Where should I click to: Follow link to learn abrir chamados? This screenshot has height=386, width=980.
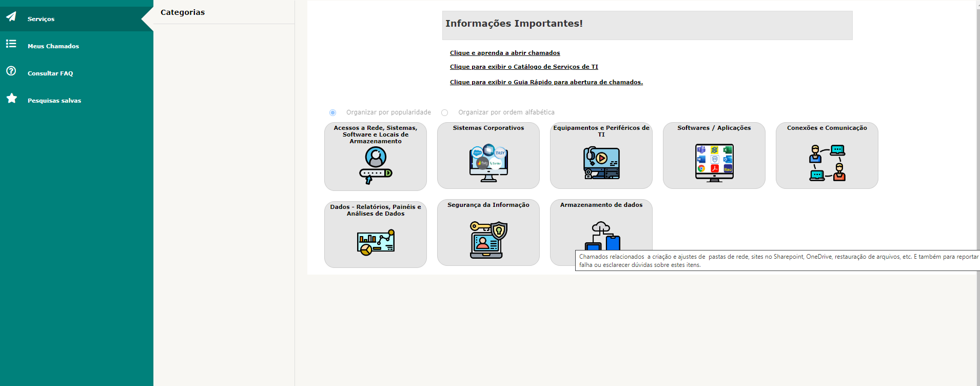[505, 53]
